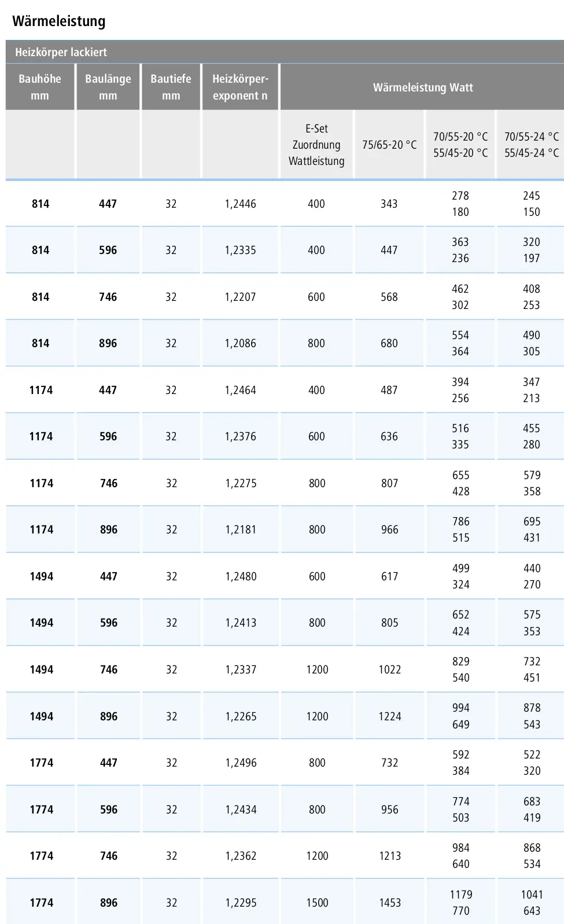The width and height of the screenshot is (564, 924).
Task: Select the 1224 watt output cell
Action: point(390,716)
